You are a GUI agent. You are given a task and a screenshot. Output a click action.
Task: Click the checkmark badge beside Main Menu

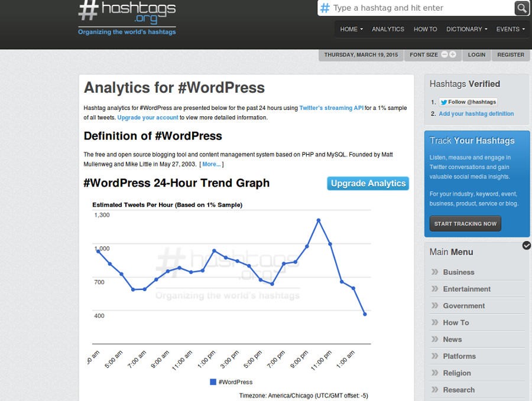click(x=527, y=246)
